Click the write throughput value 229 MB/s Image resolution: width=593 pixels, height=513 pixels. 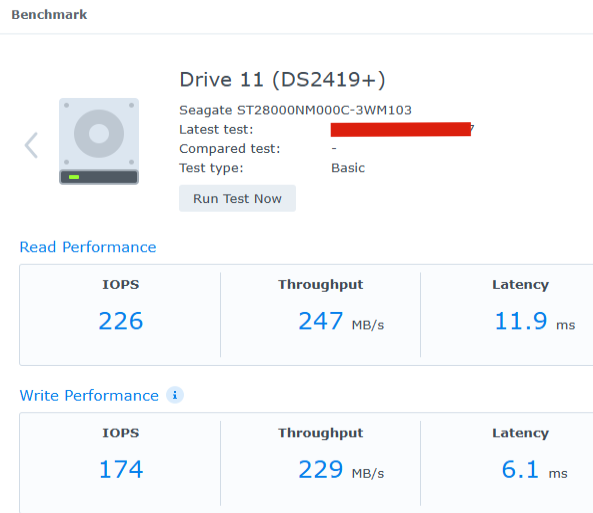(x=341, y=469)
